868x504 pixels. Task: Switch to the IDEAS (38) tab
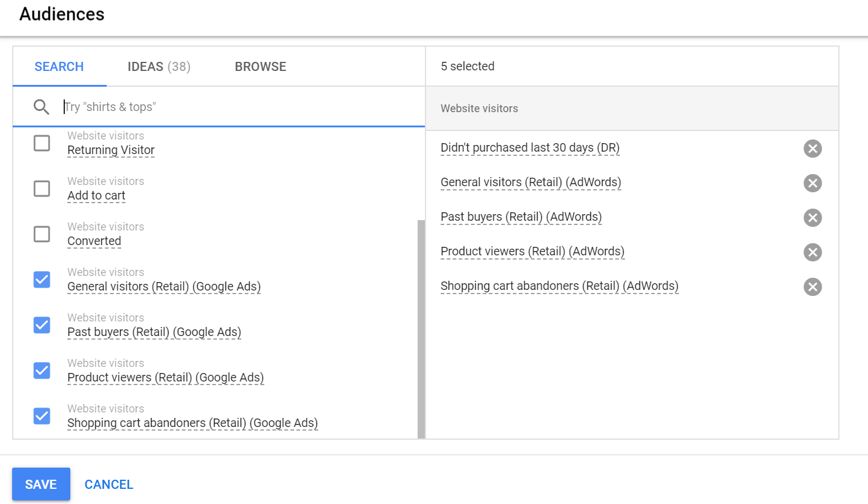(159, 67)
